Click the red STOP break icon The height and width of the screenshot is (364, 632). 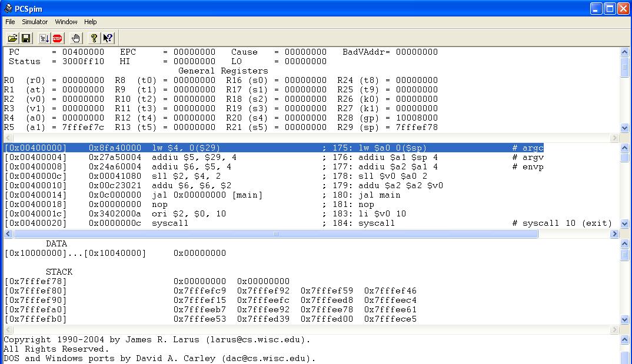pos(57,38)
